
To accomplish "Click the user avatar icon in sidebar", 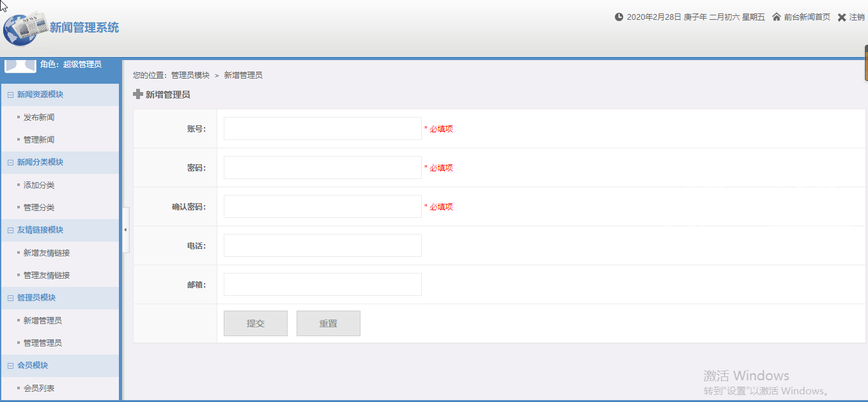I will 20,65.
